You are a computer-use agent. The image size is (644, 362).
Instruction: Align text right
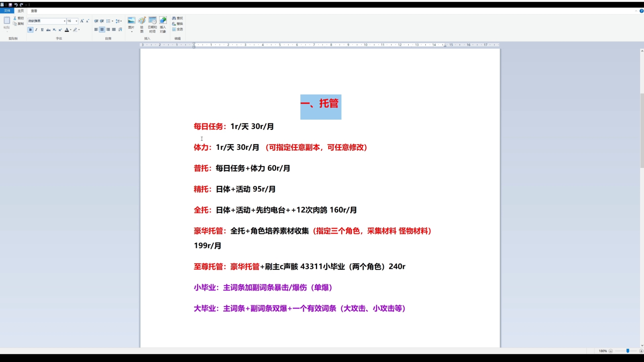(x=108, y=29)
